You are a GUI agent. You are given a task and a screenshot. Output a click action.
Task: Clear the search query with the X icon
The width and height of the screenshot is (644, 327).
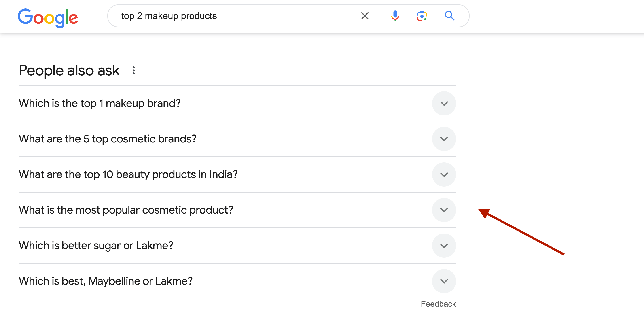365,16
